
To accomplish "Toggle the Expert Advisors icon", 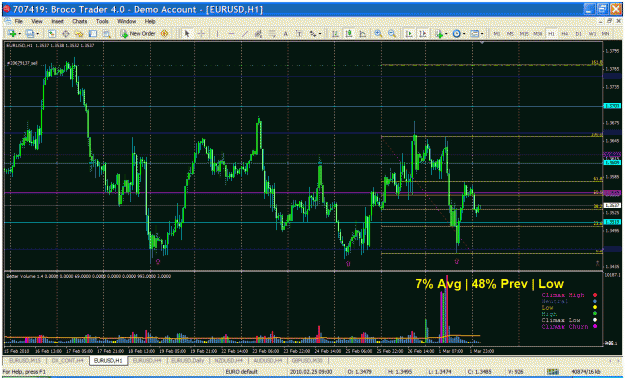I will click(x=164, y=34).
